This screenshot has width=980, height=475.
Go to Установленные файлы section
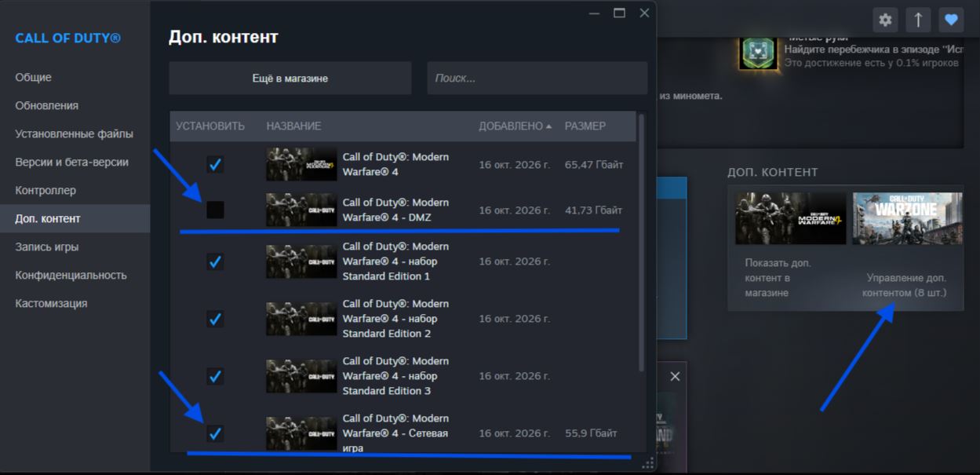(x=75, y=133)
